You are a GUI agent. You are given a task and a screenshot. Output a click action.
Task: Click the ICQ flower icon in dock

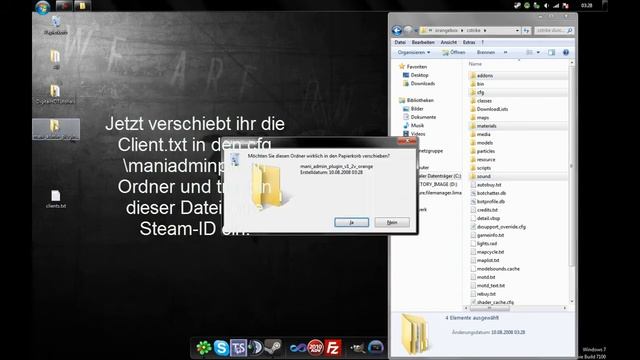coord(203,348)
